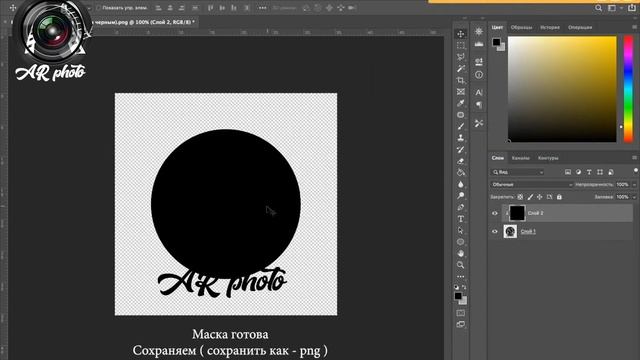Open the Layers panel menu

(634, 158)
